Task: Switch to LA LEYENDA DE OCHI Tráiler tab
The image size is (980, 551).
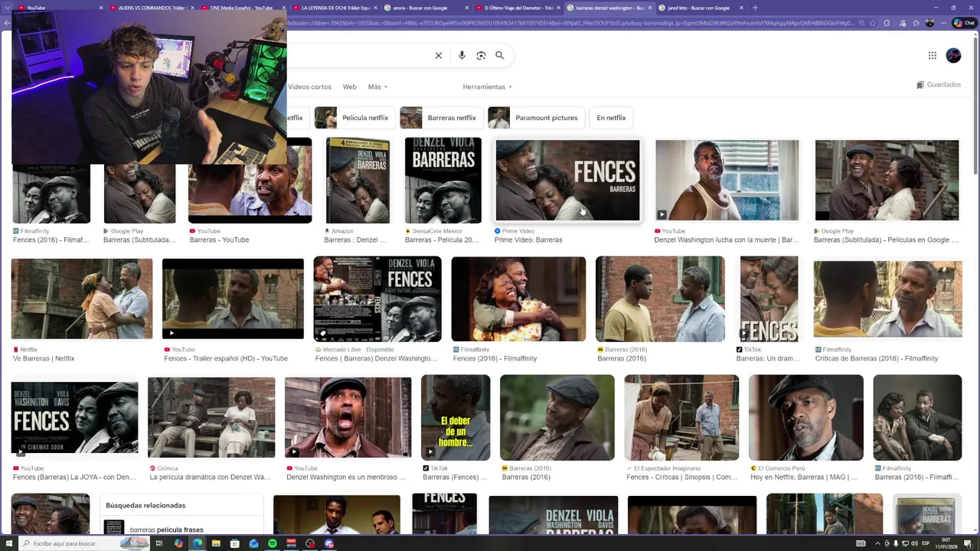Action: point(335,8)
